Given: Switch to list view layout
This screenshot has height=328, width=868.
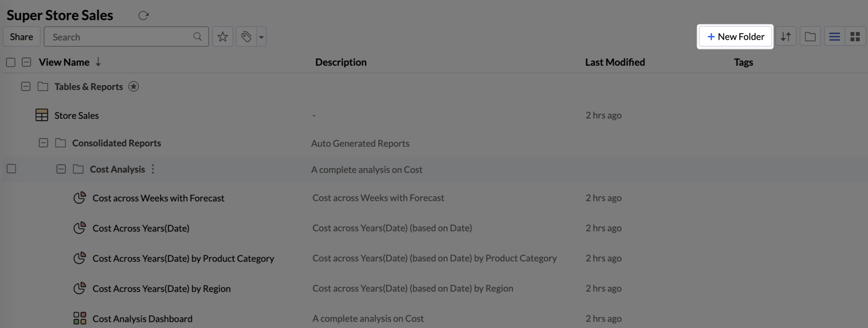Looking at the screenshot, I should click(834, 37).
